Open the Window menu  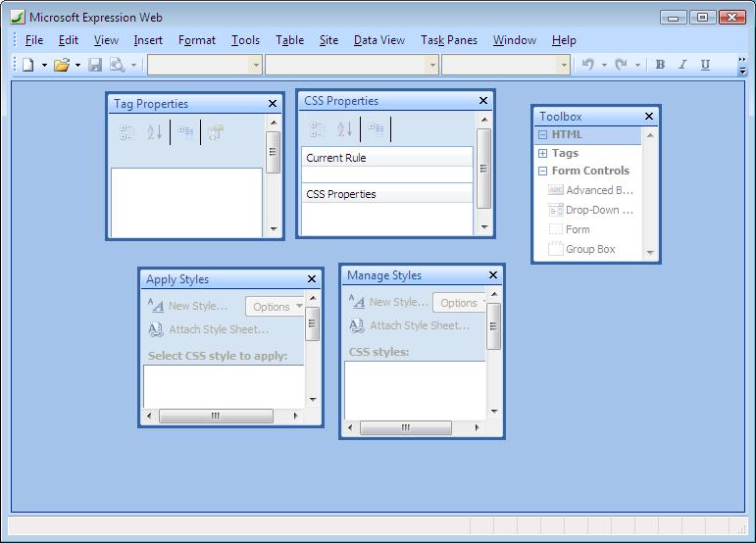coord(515,40)
